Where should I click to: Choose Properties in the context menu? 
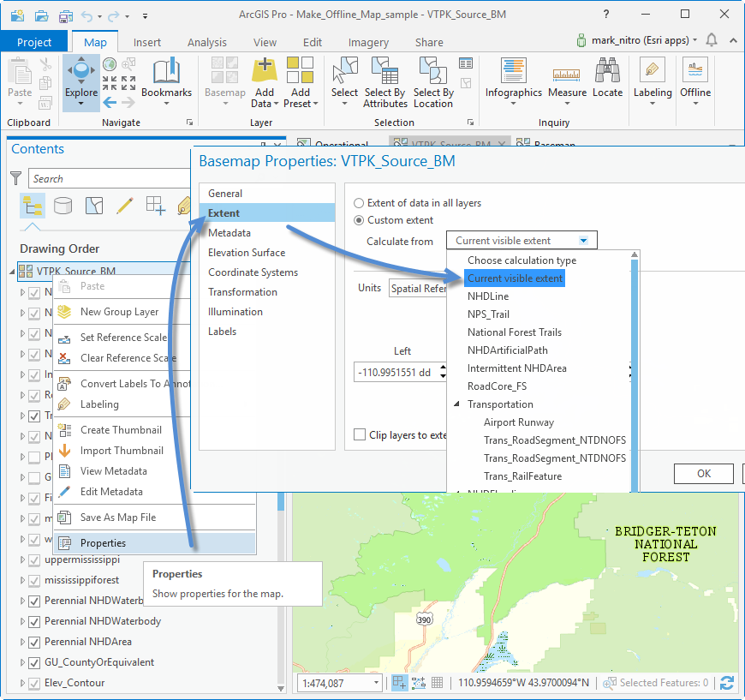[x=154, y=542]
